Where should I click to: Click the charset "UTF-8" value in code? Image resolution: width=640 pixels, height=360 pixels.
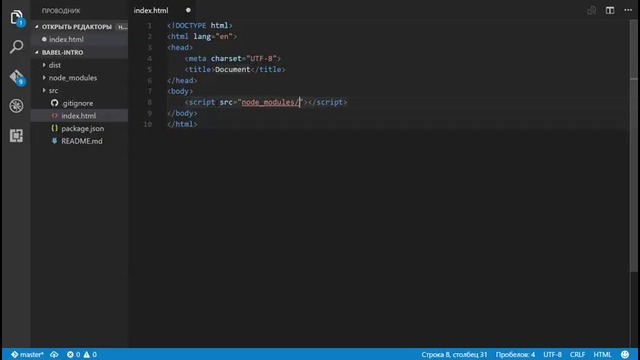261,58
